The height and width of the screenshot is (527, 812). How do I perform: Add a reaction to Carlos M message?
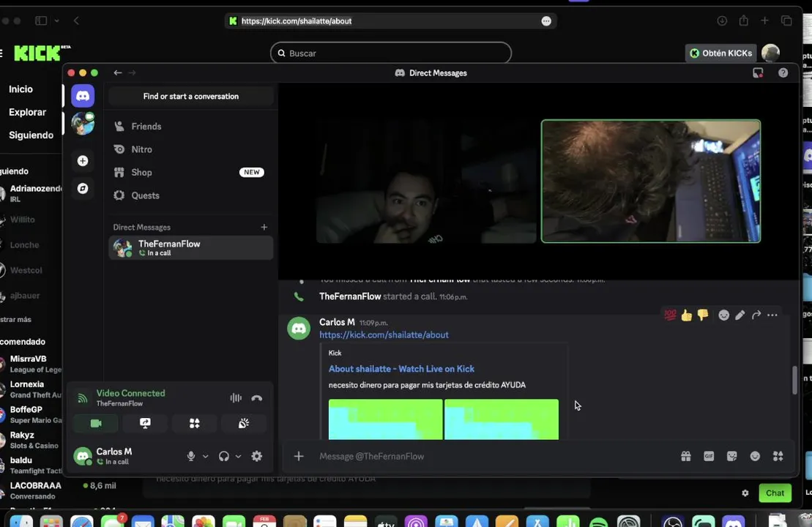coord(724,315)
